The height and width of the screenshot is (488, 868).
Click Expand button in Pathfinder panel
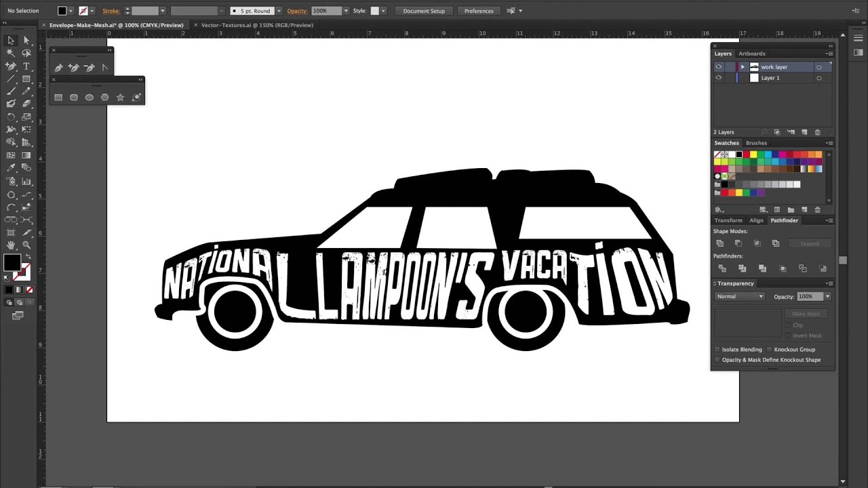click(810, 243)
